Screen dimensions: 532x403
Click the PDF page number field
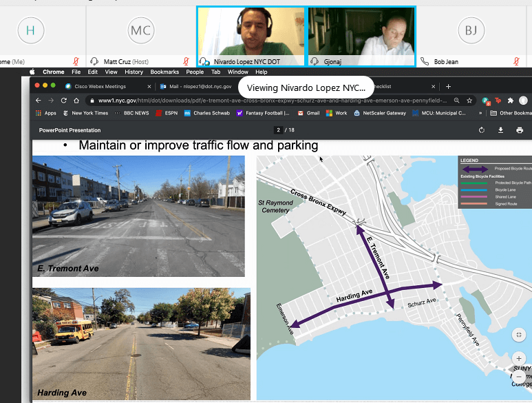pyautogui.click(x=278, y=130)
